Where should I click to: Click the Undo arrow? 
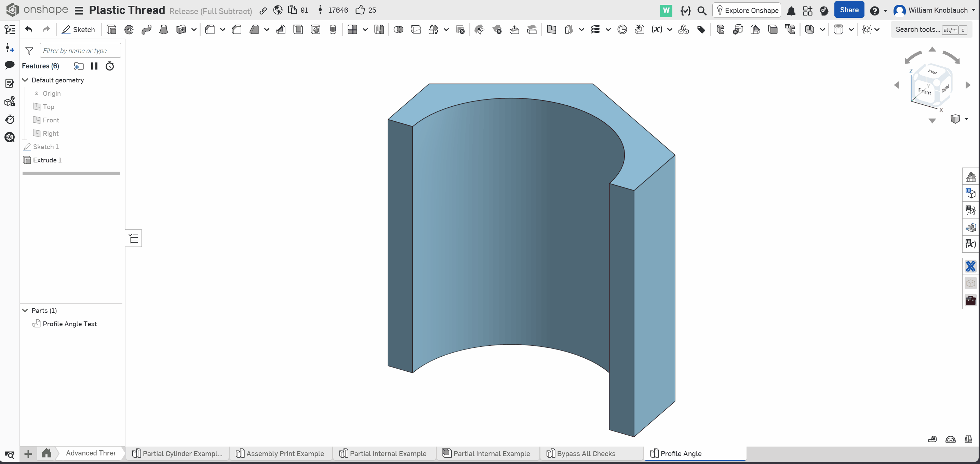(28, 29)
